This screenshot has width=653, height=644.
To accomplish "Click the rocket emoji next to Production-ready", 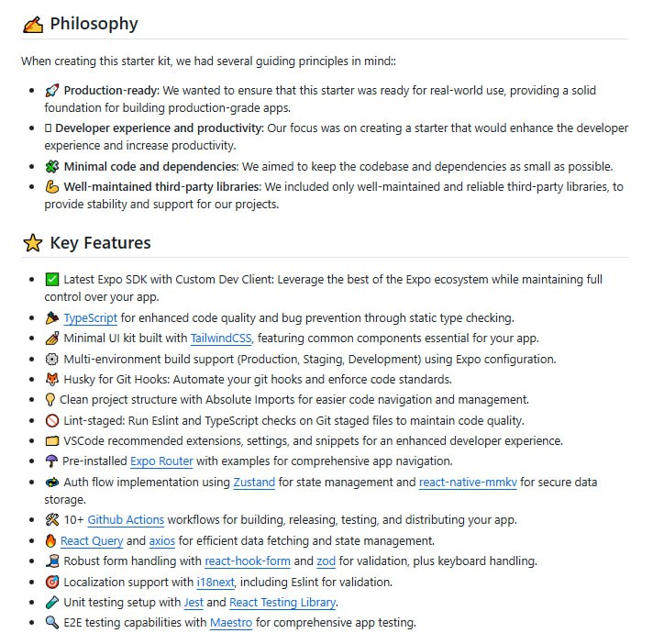I will (x=52, y=91).
